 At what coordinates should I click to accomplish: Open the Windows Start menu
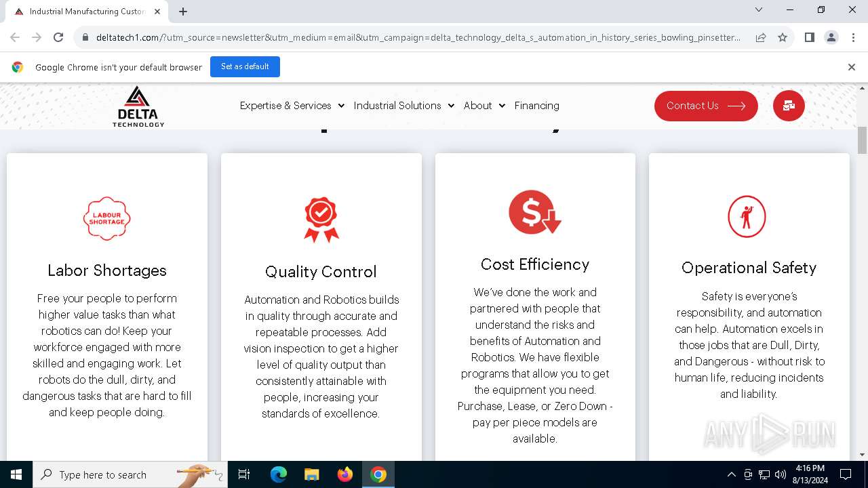click(16, 474)
